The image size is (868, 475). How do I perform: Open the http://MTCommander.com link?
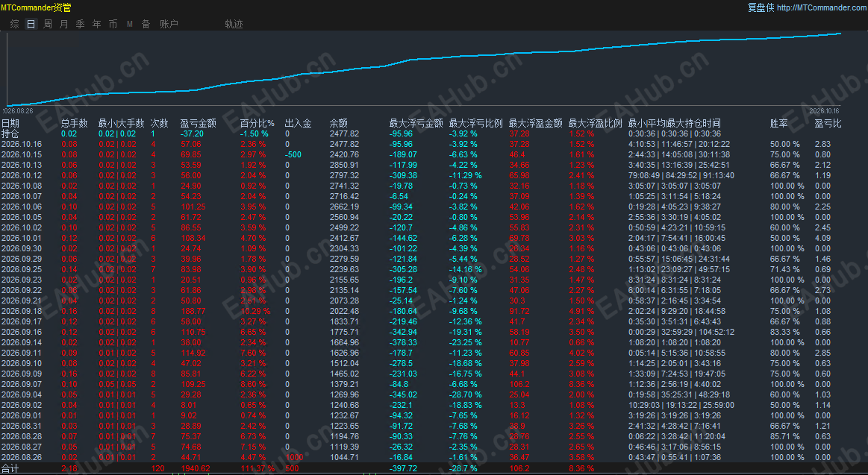(x=822, y=7)
